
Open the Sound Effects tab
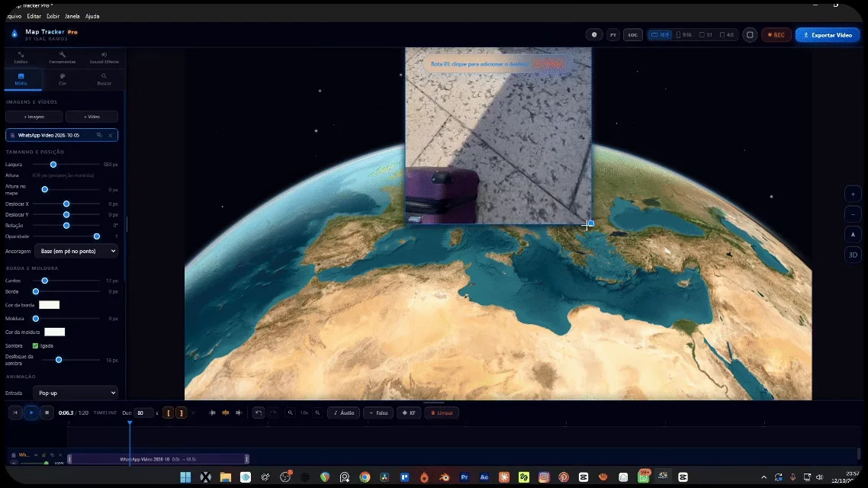click(104, 57)
